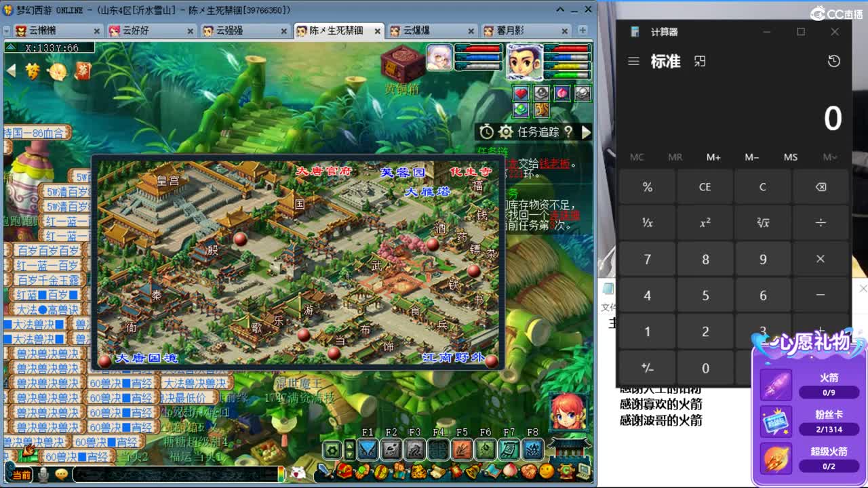The width and height of the screenshot is (868, 488).
Task: Click the red 華 stamp icon
Action: (83, 70)
